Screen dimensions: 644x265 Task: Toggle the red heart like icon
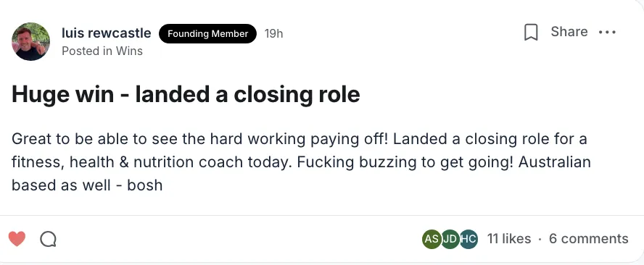coord(17,239)
